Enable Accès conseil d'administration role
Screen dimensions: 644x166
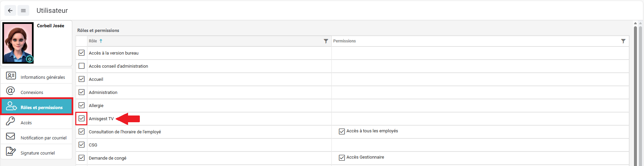[82, 66]
